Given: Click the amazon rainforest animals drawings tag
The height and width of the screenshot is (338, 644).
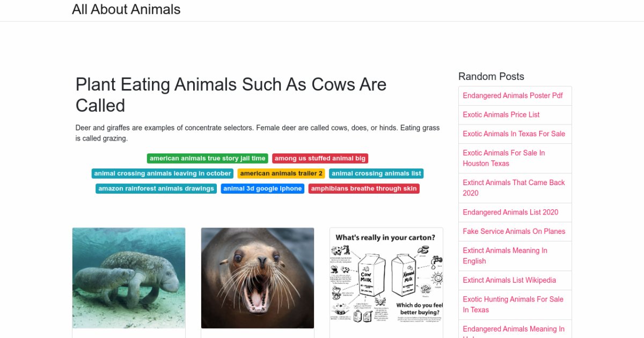Looking at the screenshot, I should tap(156, 188).
